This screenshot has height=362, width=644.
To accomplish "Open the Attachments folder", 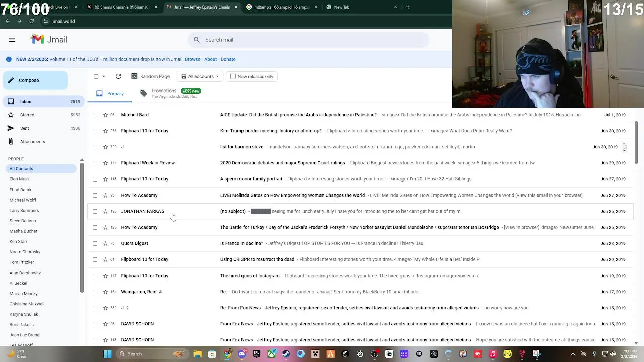I will 43,141.
